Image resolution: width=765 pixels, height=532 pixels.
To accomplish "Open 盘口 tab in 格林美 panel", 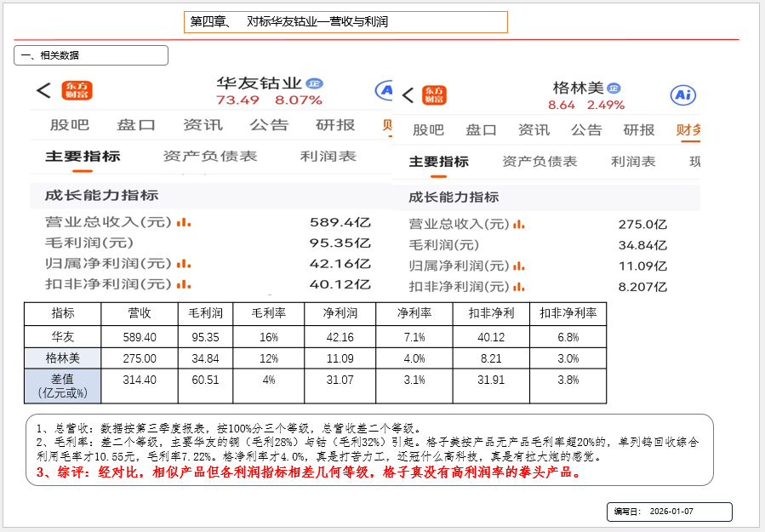I will click(x=481, y=130).
